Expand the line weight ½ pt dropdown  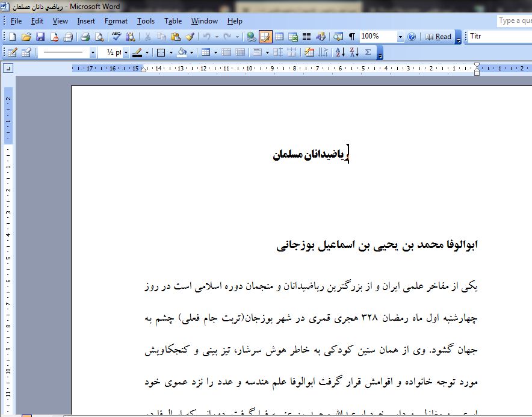pyautogui.click(x=126, y=52)
